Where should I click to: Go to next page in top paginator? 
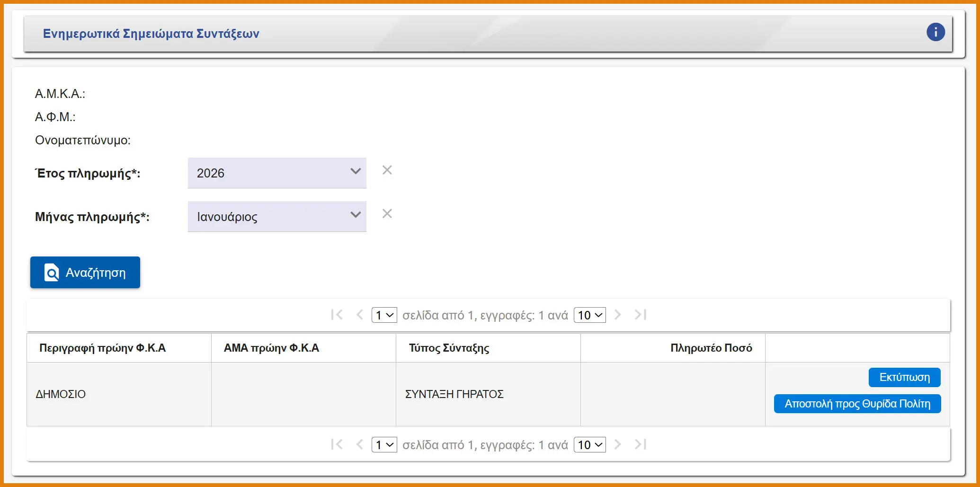[617, 315]
